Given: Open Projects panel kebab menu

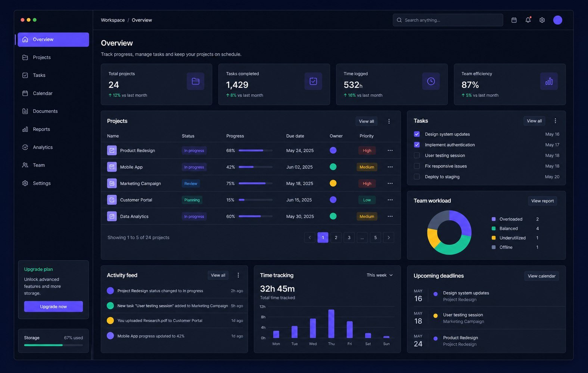Looking at the screenshot, I should point(389,121).
